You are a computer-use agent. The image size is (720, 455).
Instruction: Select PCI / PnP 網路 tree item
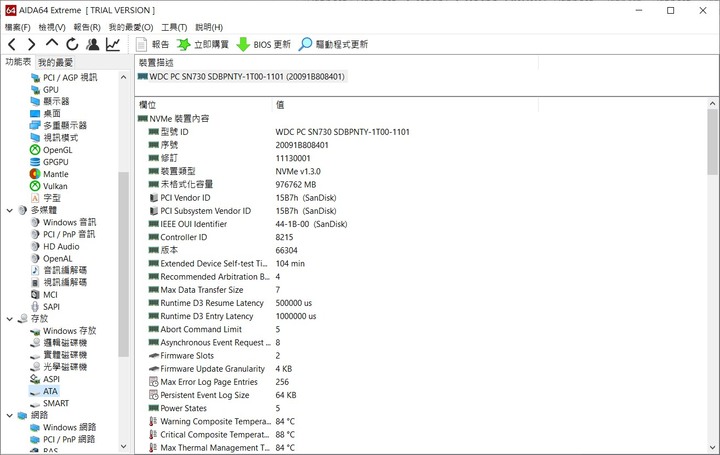(x=63, y=439)
